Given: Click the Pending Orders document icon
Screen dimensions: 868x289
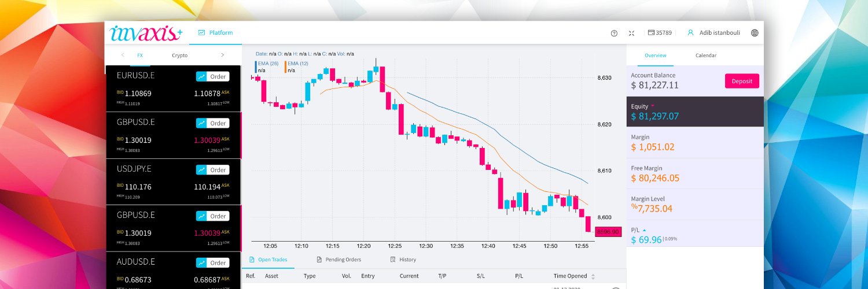Looking at the screenshot, I should 319,260.
